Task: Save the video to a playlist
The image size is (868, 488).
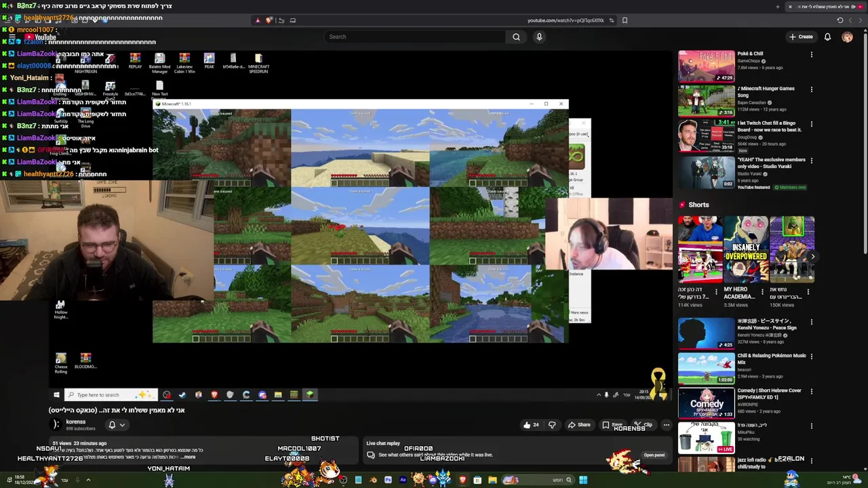Action: point(611,425)
